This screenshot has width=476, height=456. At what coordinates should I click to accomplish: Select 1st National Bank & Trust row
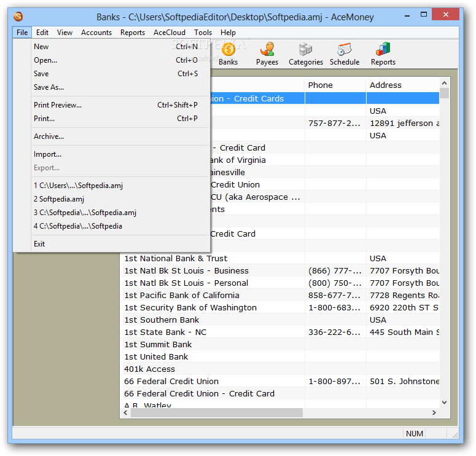click(x=279, y=258)
